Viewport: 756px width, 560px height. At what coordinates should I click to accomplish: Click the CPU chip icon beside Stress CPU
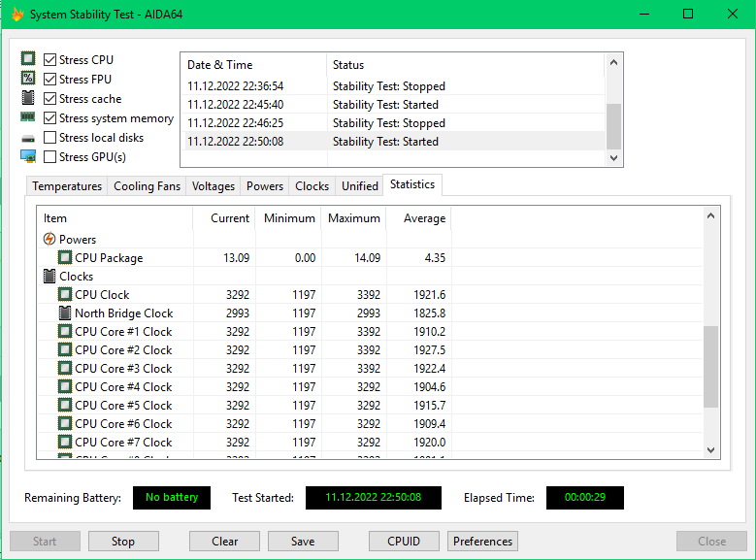click(x=28, y=59)
